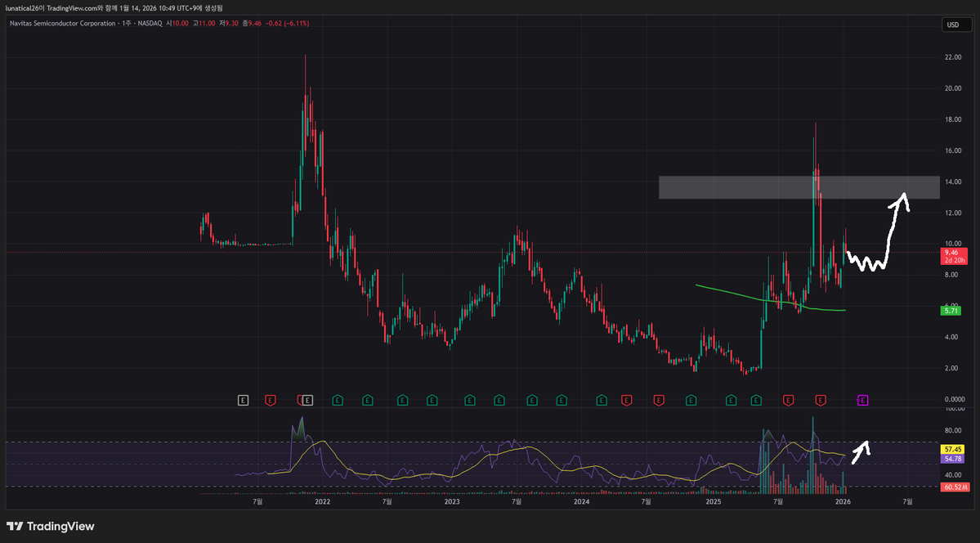Viewport: 980px width, 543px height.
Task: Click the 2022 label on time axis
Action: 323,502
